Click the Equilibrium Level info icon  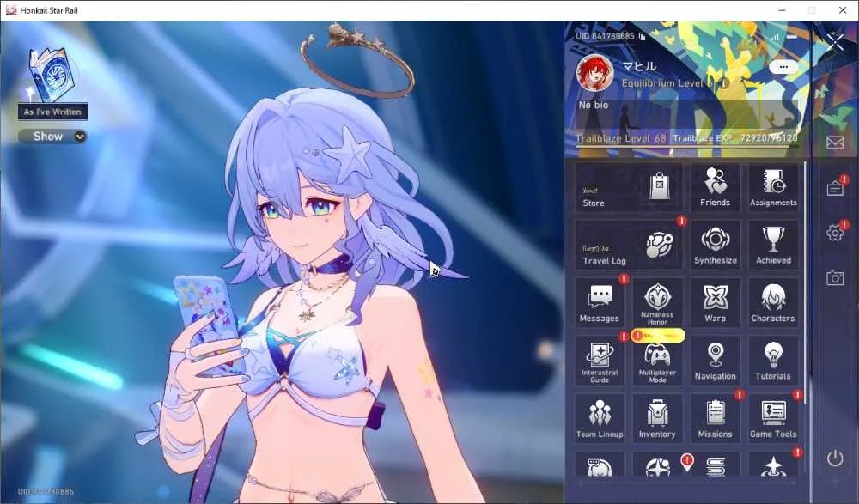point(725,83)
